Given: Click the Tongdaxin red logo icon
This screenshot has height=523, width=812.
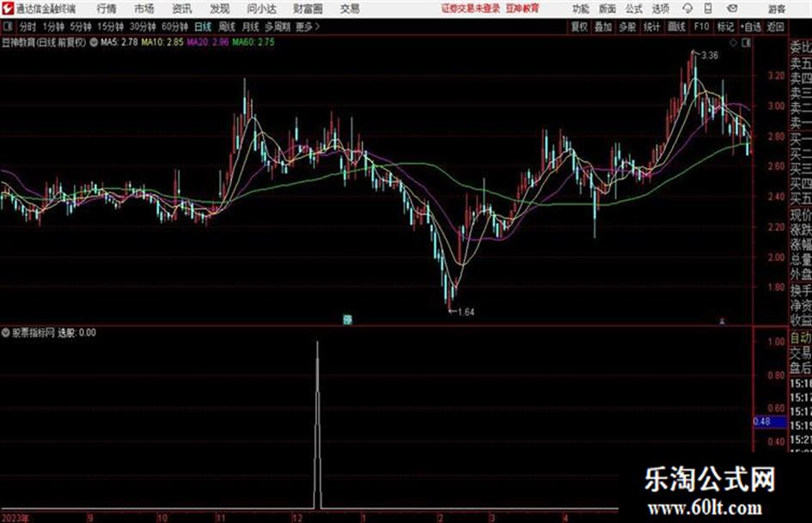Looking at the screenshot, I should [x=7, y=9].
